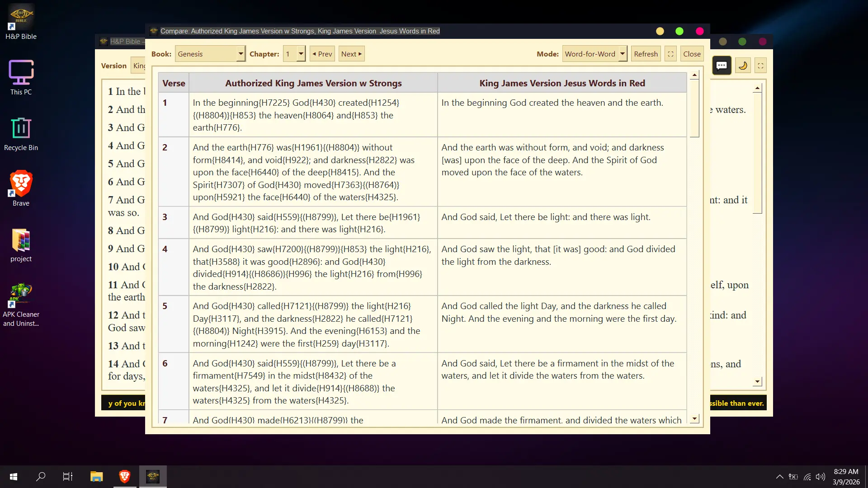Click the pink close dot on the Compare window

(x=700, y=31)
